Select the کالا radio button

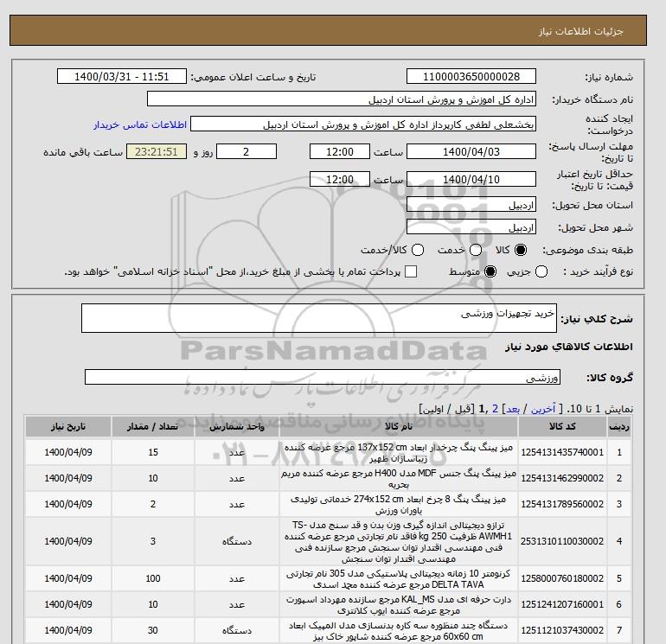[x=521, y=250]
